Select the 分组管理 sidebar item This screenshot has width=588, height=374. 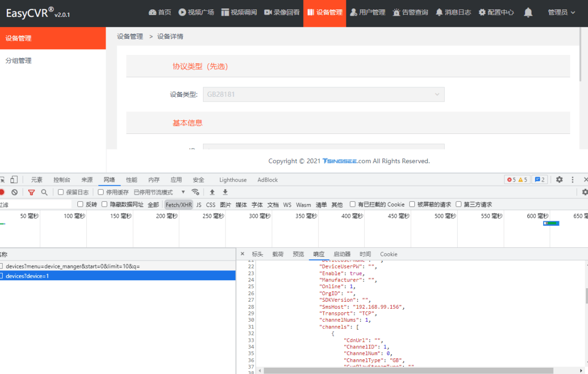(19, 61)
